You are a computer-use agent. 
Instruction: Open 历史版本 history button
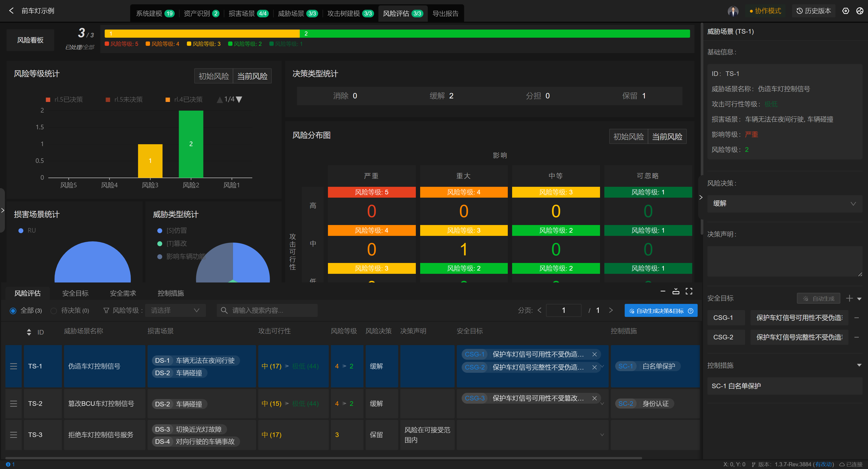(813, 11)
